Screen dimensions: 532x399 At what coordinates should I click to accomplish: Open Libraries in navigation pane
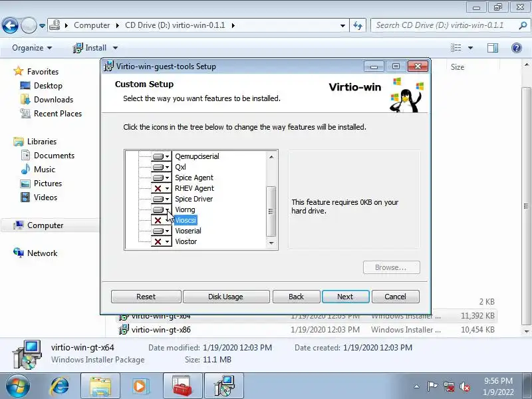(42, 141)
